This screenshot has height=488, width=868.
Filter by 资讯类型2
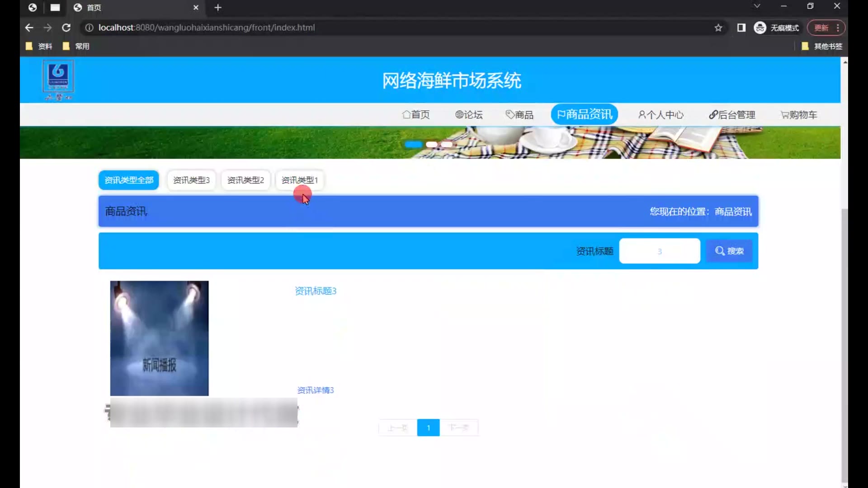pyautogui.click(x=245, y=180)
